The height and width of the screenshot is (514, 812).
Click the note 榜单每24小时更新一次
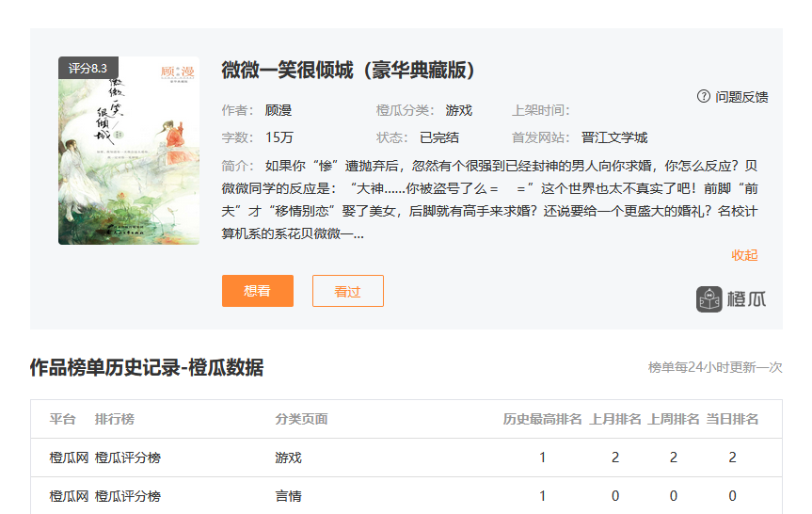click(715, 367)
